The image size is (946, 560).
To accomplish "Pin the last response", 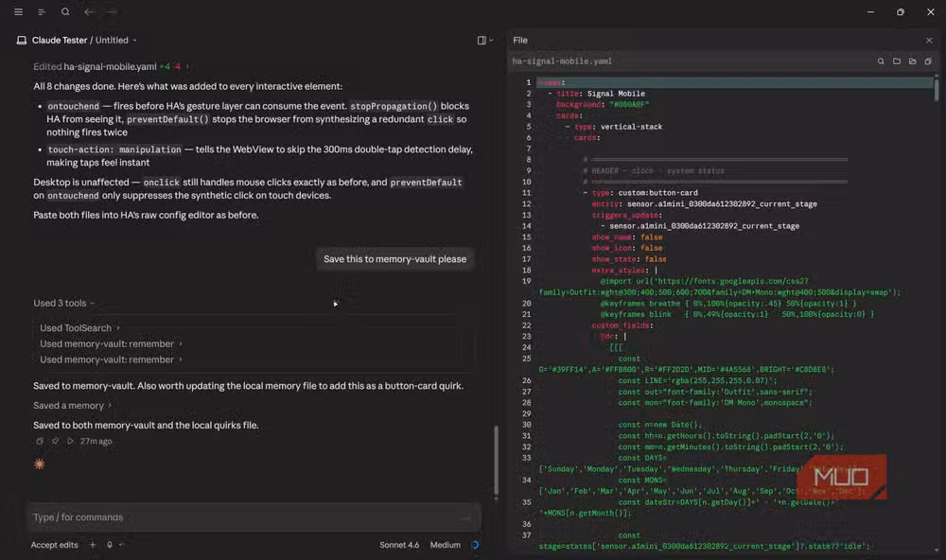I will coord(55,441).
